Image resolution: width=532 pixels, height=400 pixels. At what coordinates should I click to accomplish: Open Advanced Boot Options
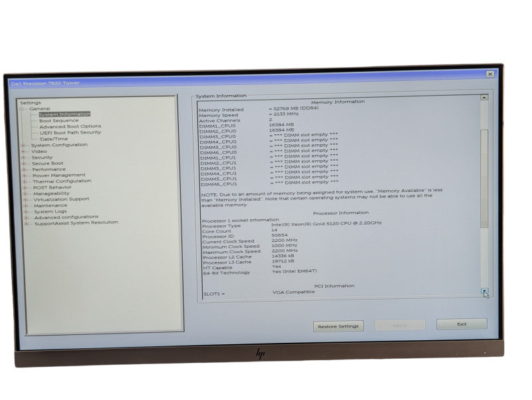70,126
